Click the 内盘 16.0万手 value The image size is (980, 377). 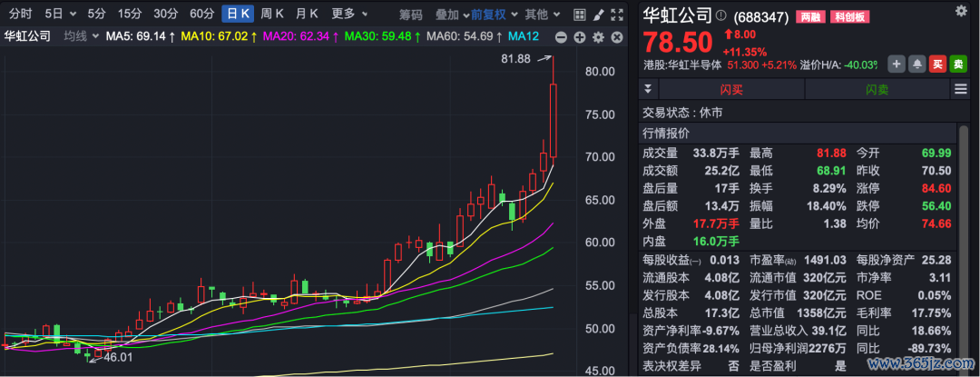716,241
